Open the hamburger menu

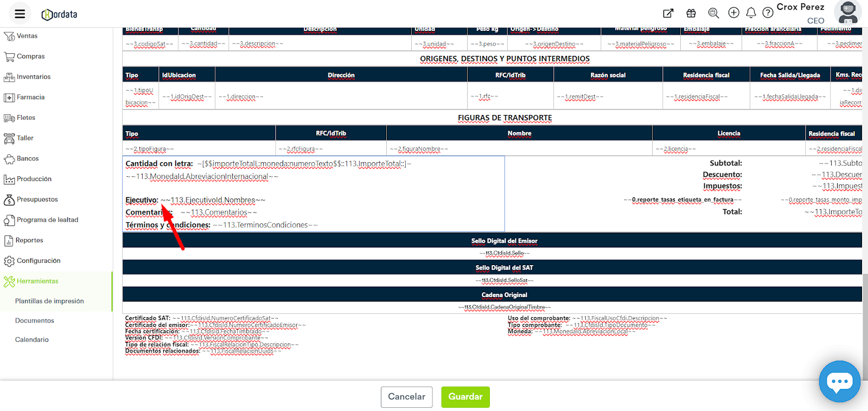pos(20,14)
